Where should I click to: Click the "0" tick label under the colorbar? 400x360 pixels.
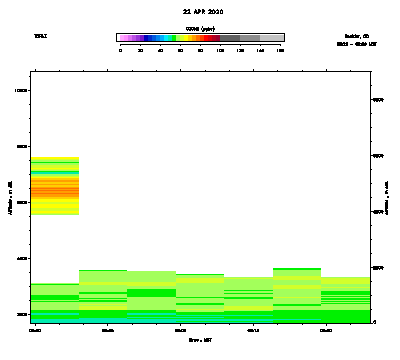click(120, 50)
